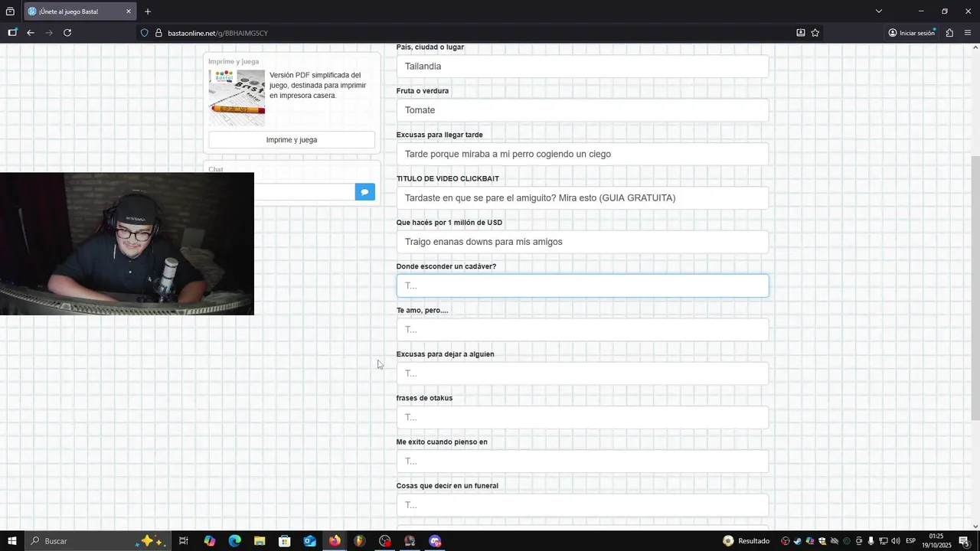The image size is (980, 551).
Task: Open the Firefox hamburger menu
Action: 968,33
